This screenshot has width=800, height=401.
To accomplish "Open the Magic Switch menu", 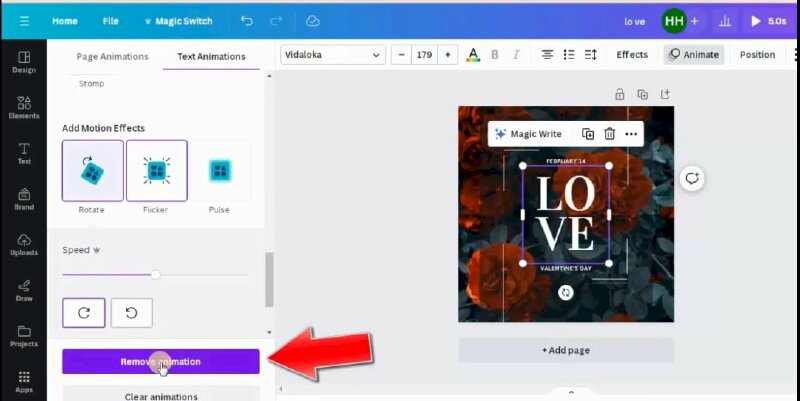I will [178, 20].
